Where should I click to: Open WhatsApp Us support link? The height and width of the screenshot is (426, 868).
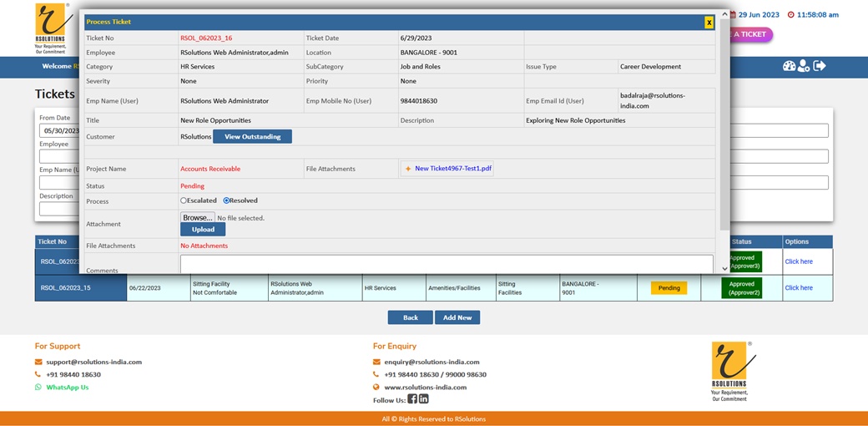(67, 388)
